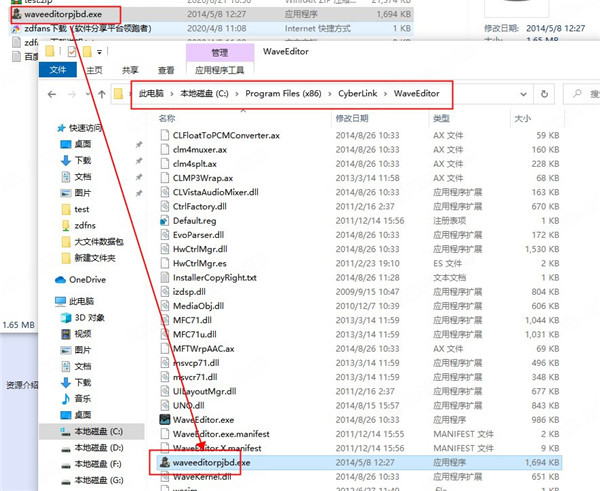Screen dimensions: 600x491
Task: Sort files by the 类型 column header
Action: [441, 118]
